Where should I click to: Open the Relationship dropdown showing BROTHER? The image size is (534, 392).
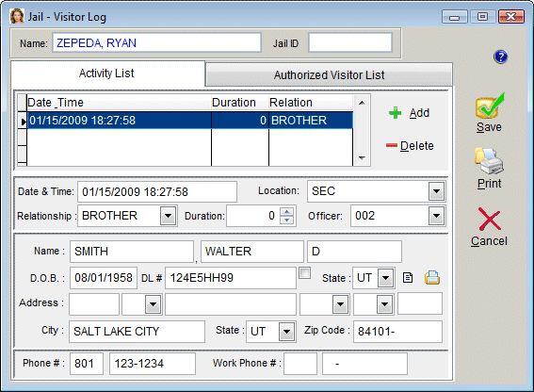(x=168, y=216)
